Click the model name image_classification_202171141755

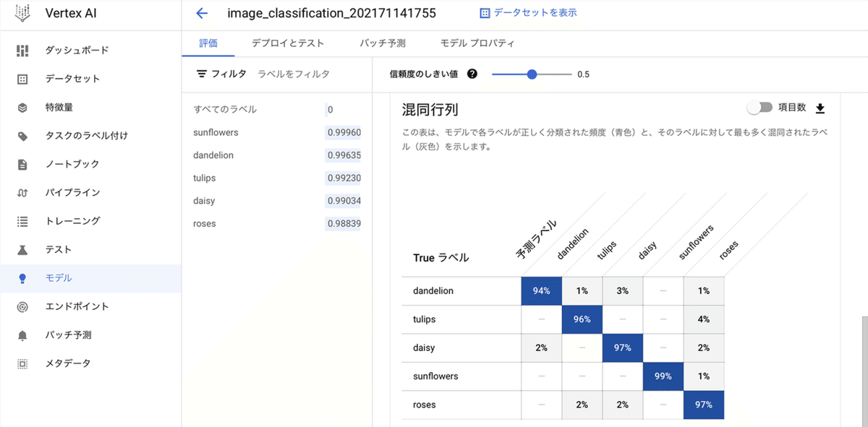click(x=332, y=13)
